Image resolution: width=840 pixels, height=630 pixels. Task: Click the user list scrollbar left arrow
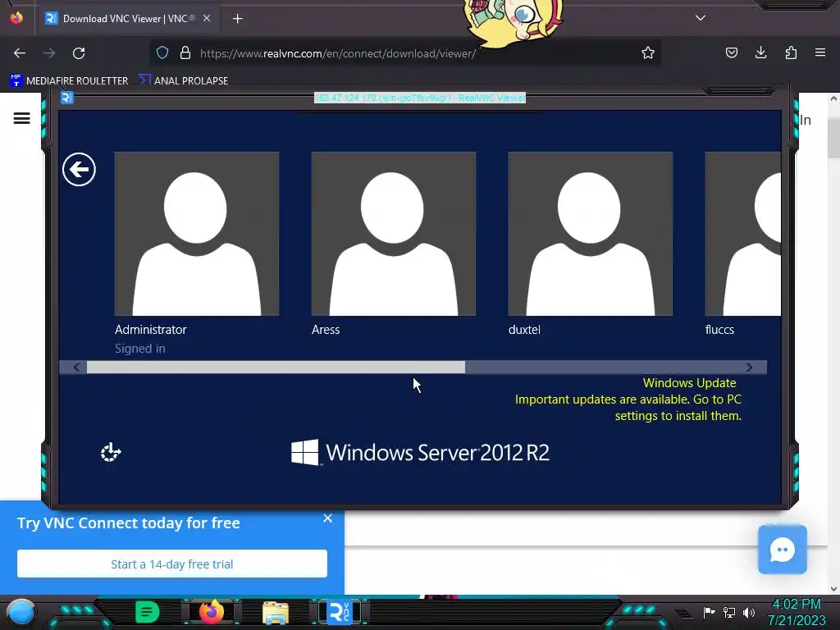76,367
